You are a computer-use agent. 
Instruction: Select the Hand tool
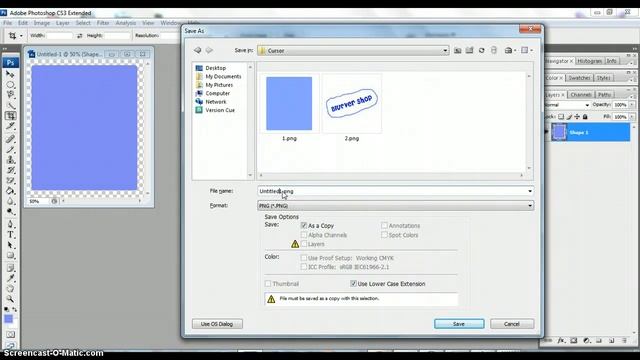click(x=10, y=289)
